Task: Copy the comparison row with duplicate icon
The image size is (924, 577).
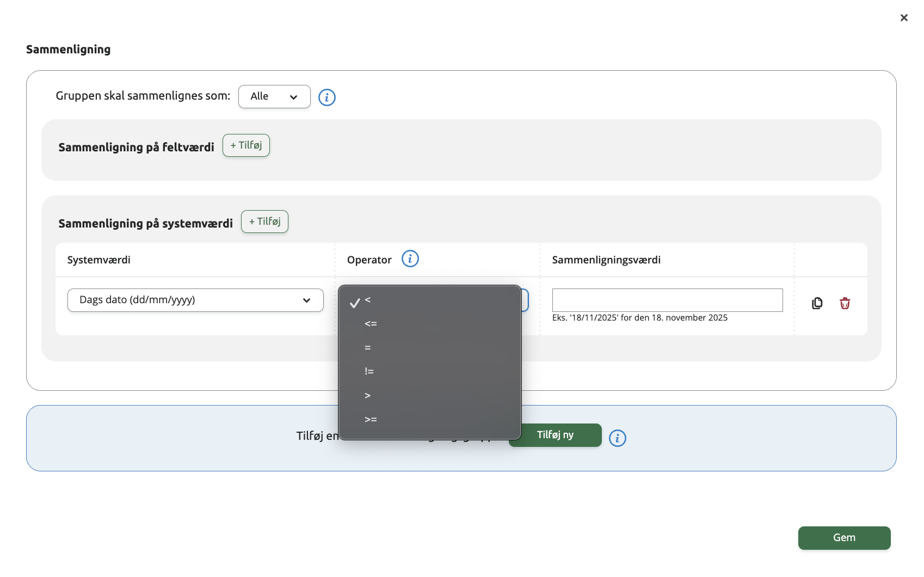Action: (x=817, y=303)
